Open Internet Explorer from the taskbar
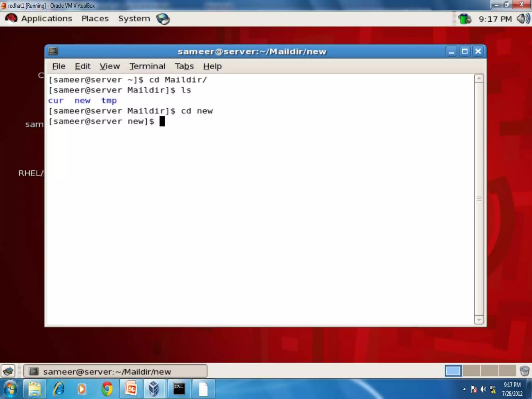The height and width of the screenshot is (399, 532). [x=59, y=389]
